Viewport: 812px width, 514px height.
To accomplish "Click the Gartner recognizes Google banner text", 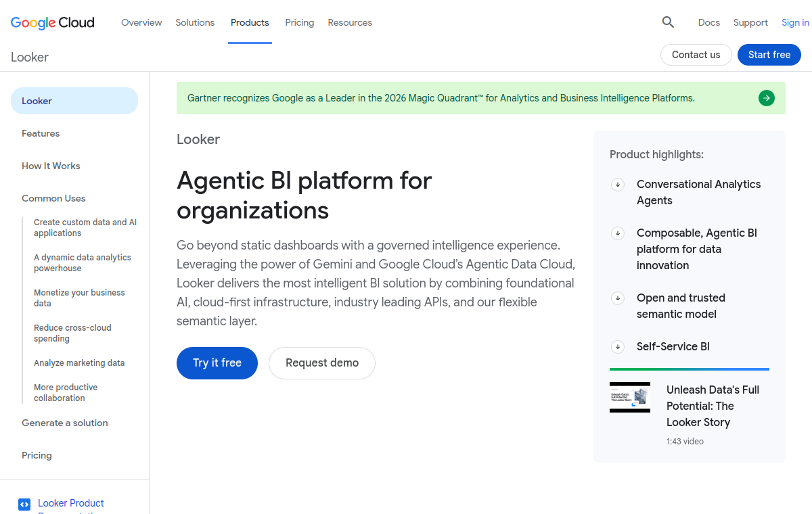I will (x=441, y=98).
